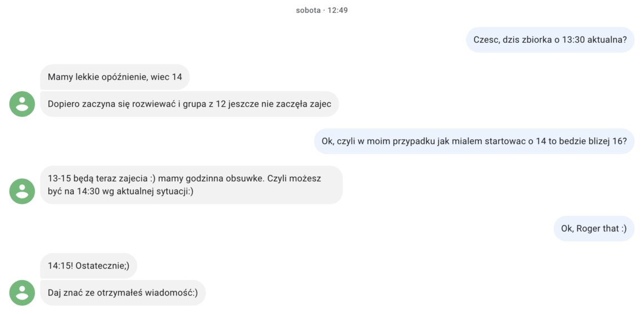This screenshot has height=314, width=644.
Task: Select the outgoing message 'Ok, czyli w moim przypadku'
Action: (474, 141)
